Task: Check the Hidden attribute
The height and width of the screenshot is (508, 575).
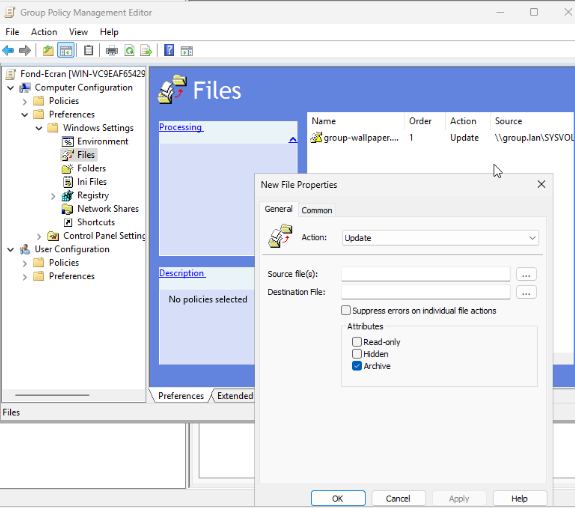Action: [357, 354]
